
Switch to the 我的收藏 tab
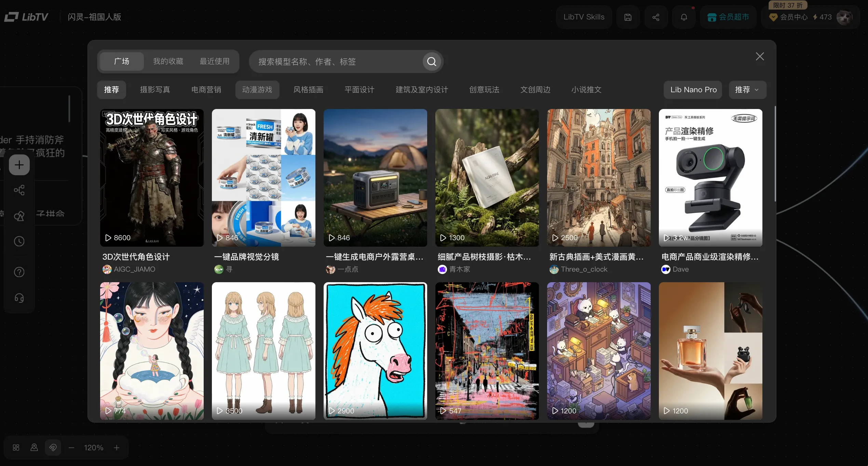(x=168, y=61)
